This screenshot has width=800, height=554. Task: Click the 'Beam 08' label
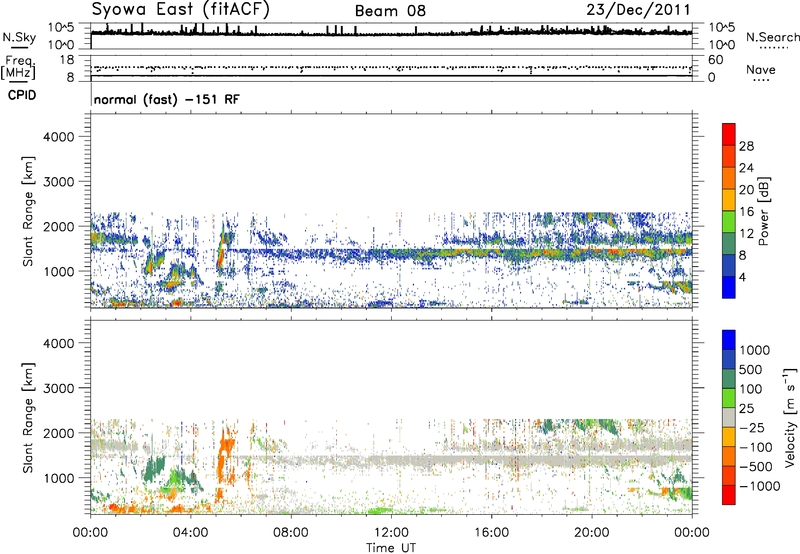[390, 11]
